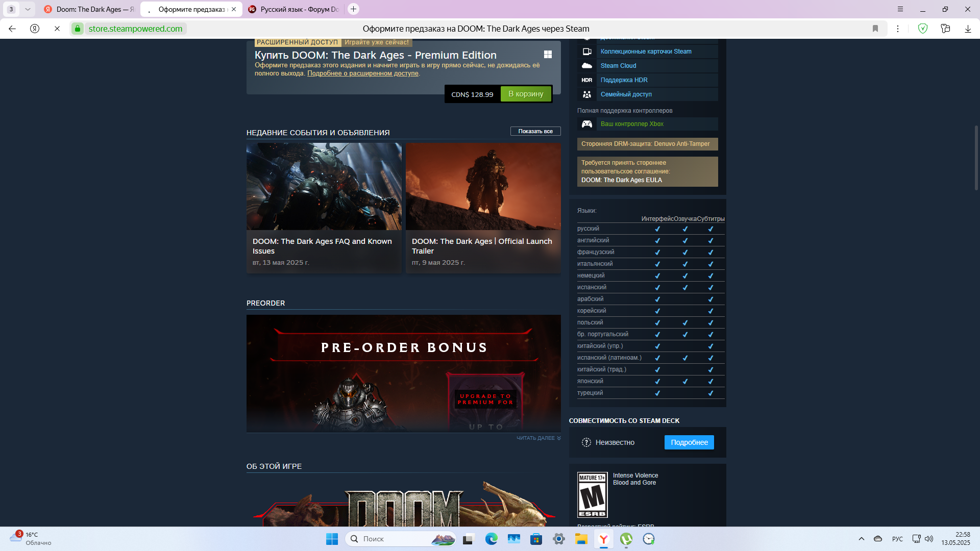Open the 'Official Launch Trailer' news thumbnail

coord(483,186)
